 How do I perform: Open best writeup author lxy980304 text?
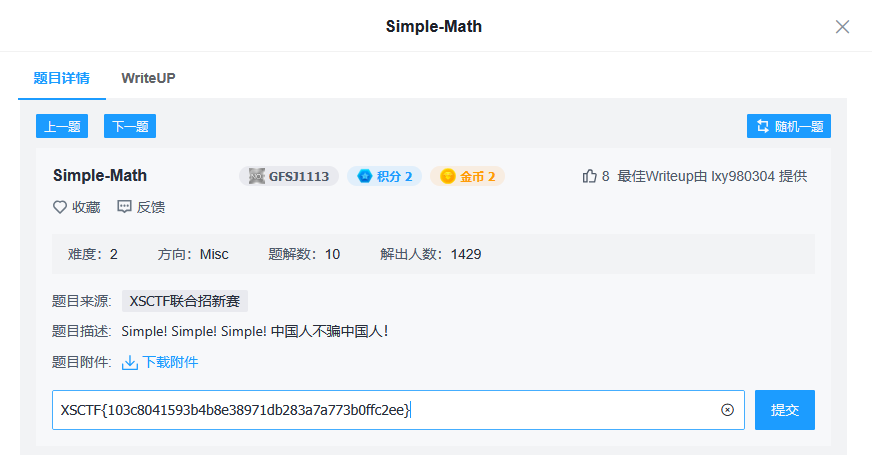coord(742,176)
